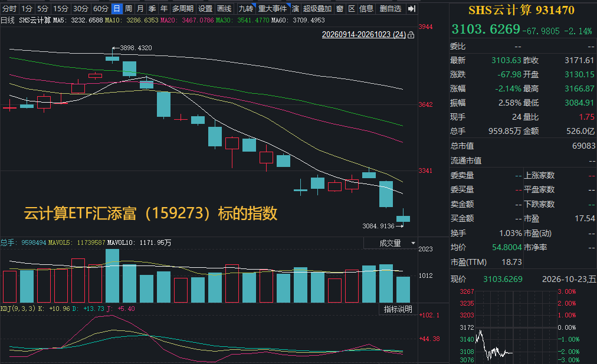Click the tallest volume bar in chart
The image size is (597, 364).
(x=112, y=276)
